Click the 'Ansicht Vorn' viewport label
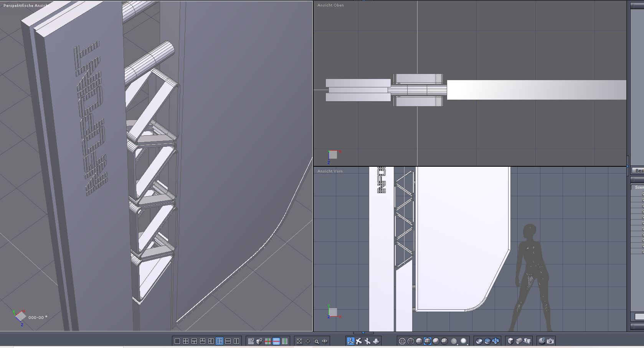The height and width of the screenshot is (348, 644). pyautogui.click(x=330, y=171)
